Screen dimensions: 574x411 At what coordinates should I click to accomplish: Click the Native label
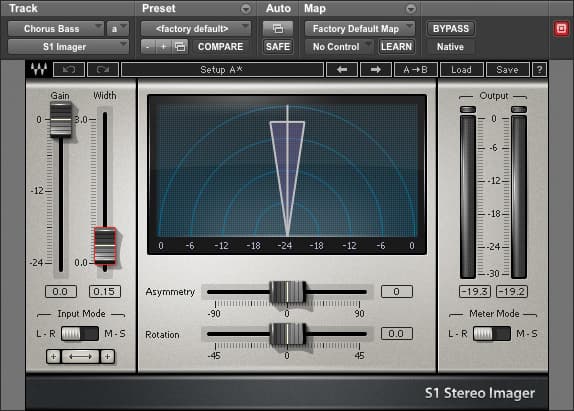tap(450, 47)
